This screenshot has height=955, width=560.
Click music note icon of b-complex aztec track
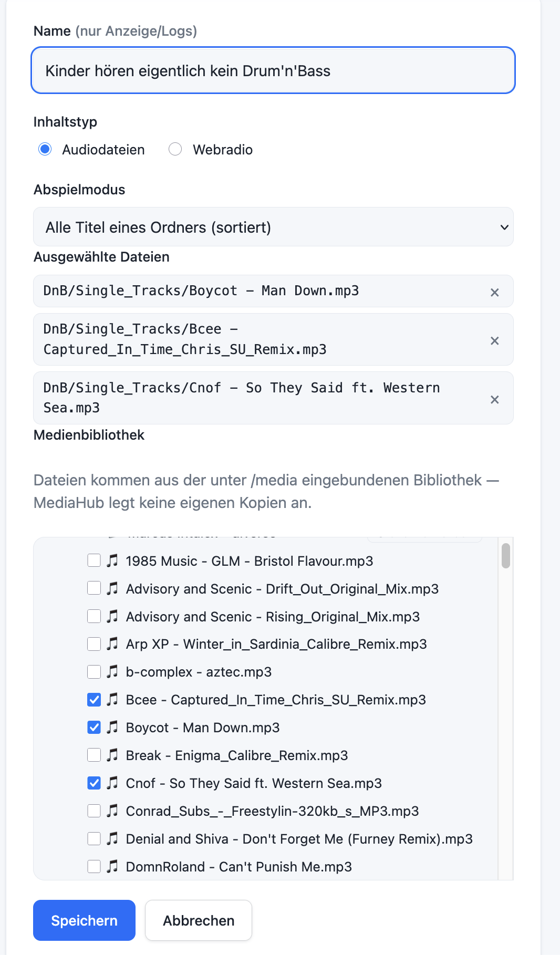tap(112, 671)
